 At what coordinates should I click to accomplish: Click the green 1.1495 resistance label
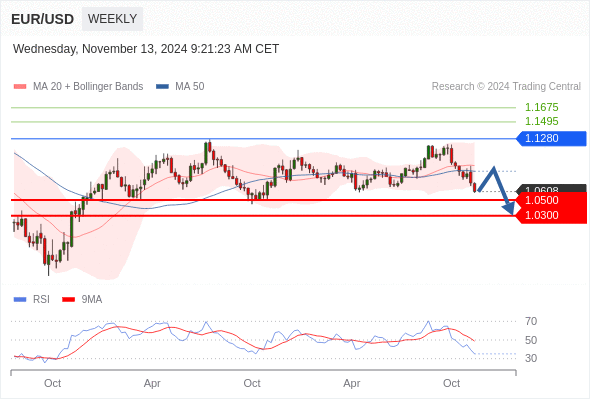coord(541,122)
